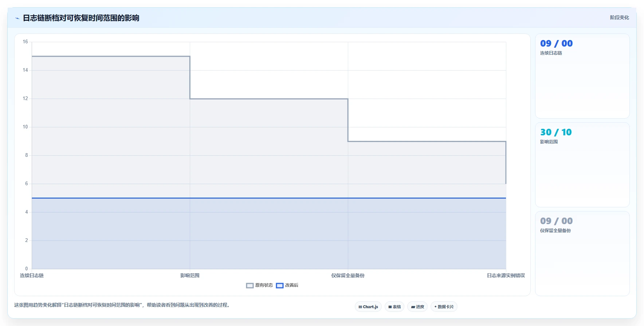Open the 09 / 00 连续日志链 card
Viewport: 644px width, 326px height.
point(582,76)
